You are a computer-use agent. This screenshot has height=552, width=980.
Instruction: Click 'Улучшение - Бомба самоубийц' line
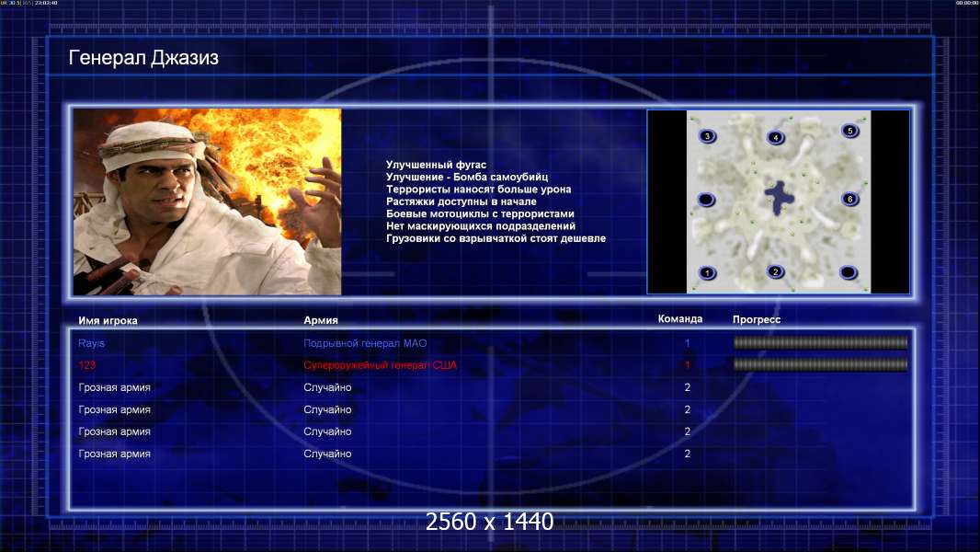467,177
